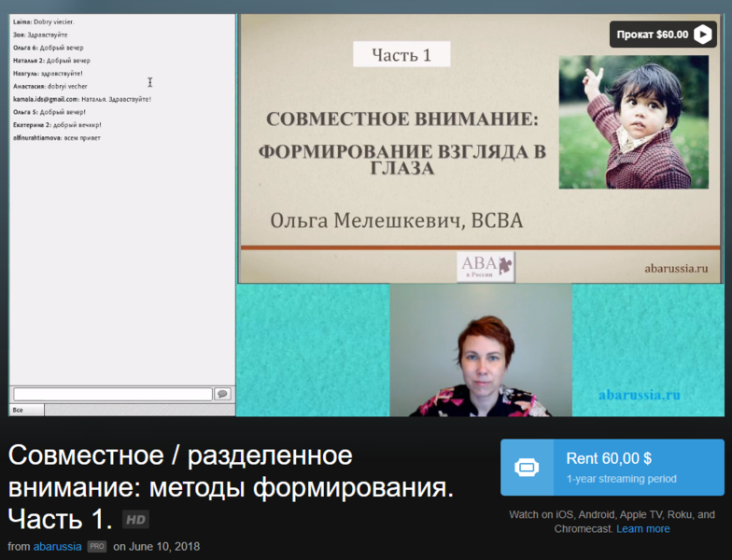Image resolution: width=732 pixels, height=560 pixels.
Task: Click the PRO badge next to abarussia
Action: [x=97, y=546]
